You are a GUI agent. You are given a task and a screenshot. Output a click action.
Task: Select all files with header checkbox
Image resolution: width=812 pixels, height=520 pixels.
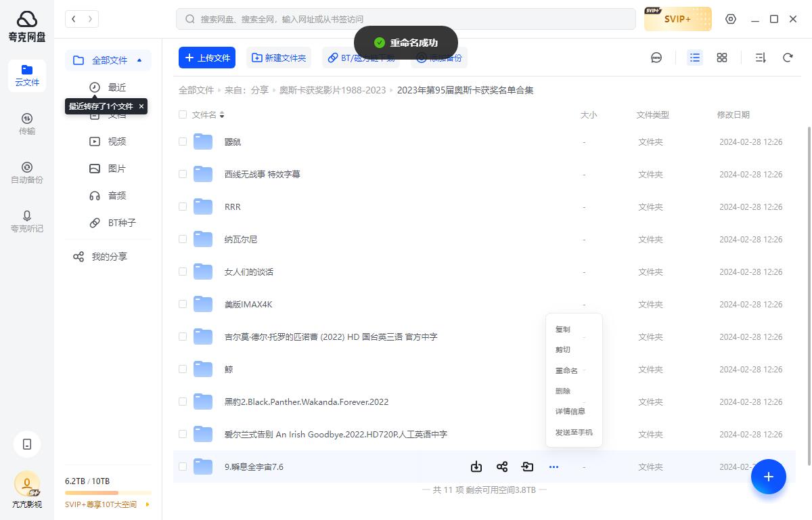tap(183, 114)
